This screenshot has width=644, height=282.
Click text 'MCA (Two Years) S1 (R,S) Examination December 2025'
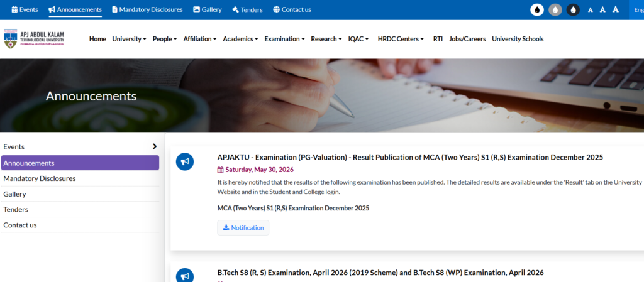click(293, 208)
